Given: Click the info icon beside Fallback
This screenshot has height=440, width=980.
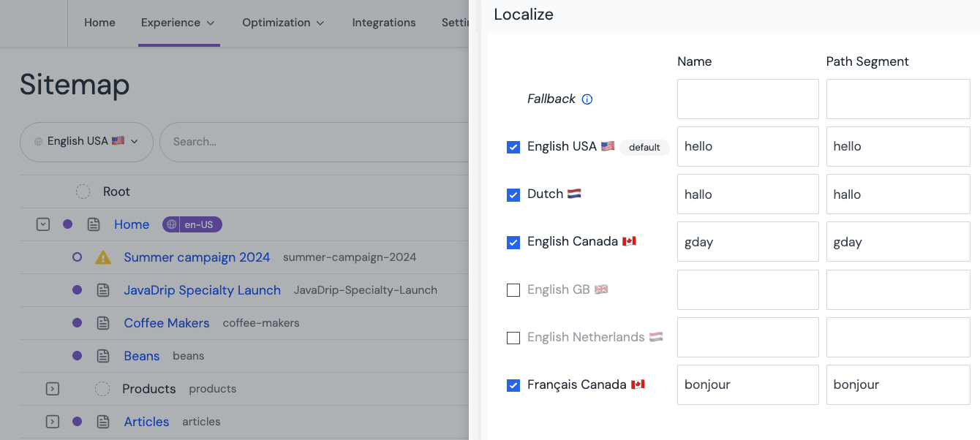Looking at the screenshot, I should pos(587,99).
